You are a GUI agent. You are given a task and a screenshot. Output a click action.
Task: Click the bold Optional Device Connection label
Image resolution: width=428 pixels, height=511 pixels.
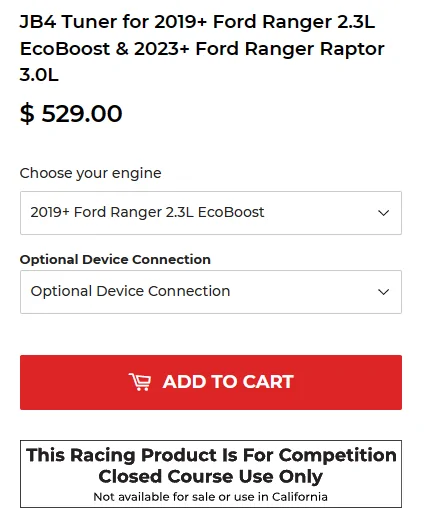(x=115, y=260)
